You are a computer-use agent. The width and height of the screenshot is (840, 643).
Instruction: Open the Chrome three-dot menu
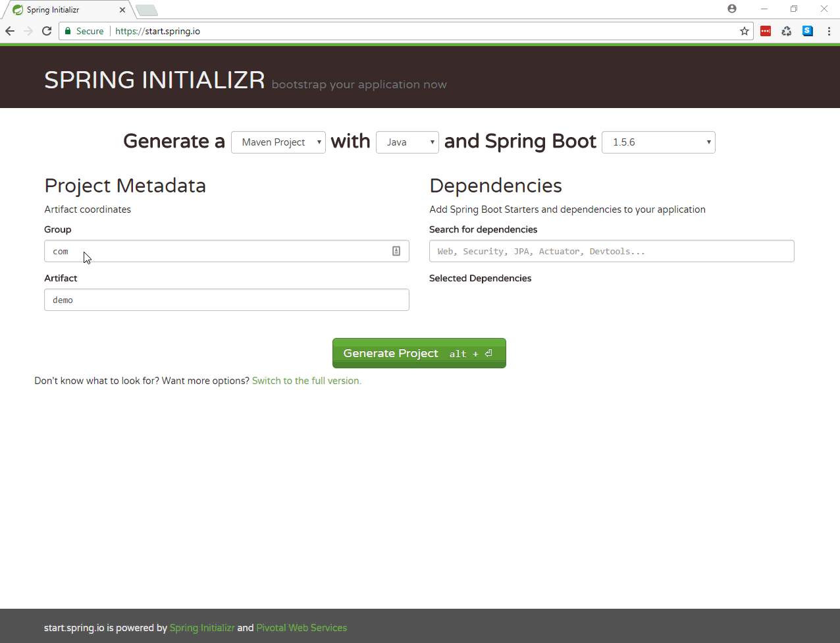[829, 30]
